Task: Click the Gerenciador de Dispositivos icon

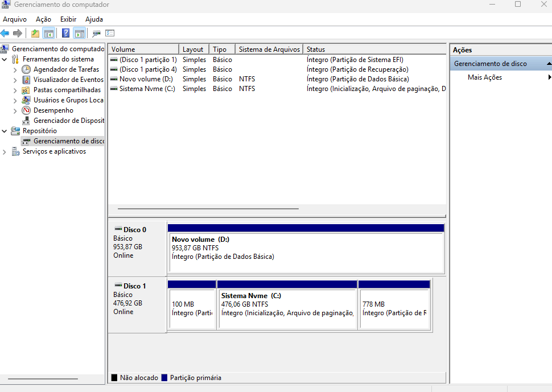Action: point(26,121)
